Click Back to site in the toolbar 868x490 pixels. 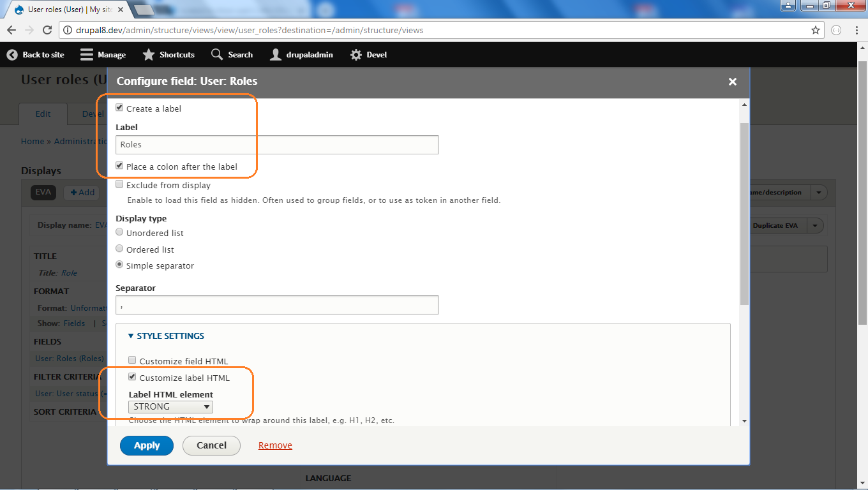36,55
